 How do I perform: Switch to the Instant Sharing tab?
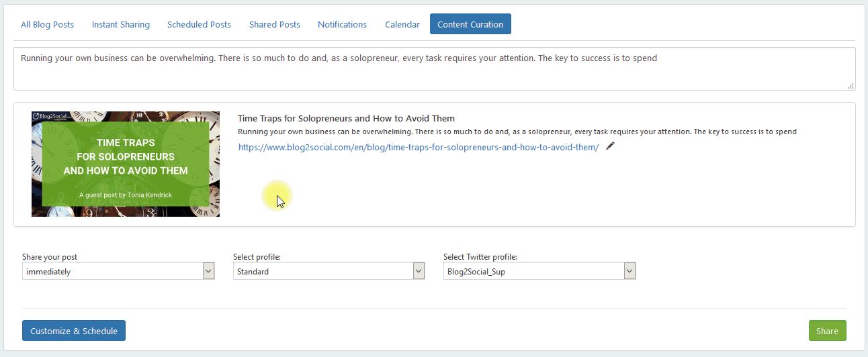(121, 24)
